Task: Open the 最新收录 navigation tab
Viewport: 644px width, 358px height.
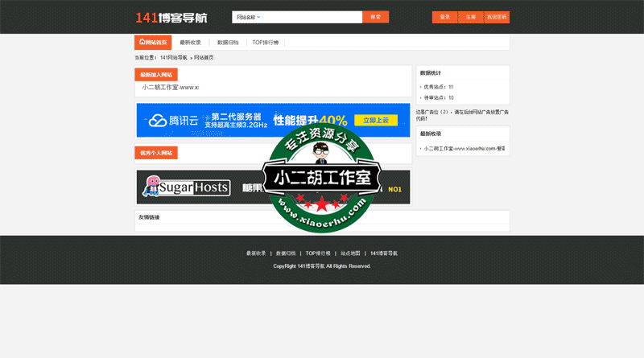Action: pyautogui.click(x=191, y=43)
